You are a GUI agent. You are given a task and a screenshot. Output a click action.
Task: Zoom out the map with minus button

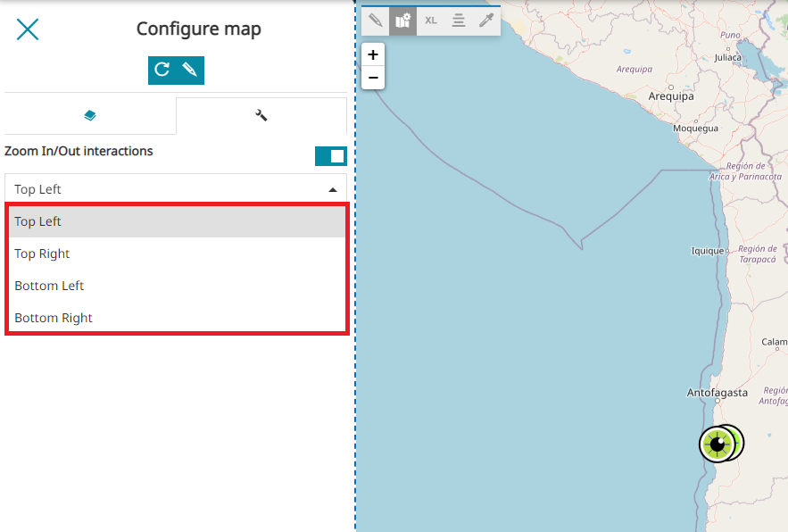tap(373, 78)
